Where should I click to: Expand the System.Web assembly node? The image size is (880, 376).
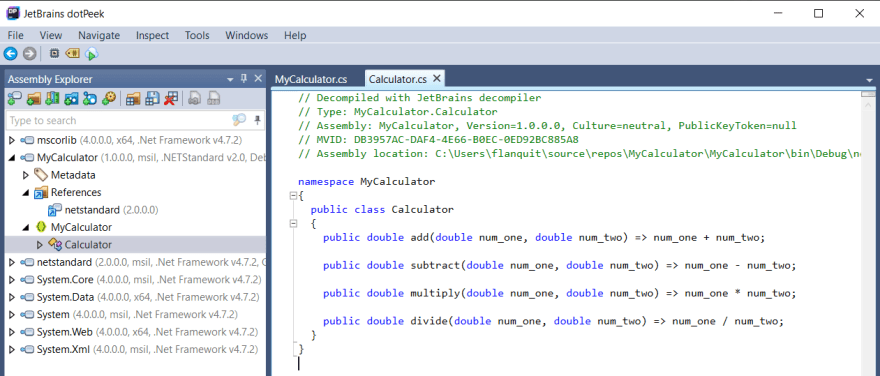[x=12, y=332]
